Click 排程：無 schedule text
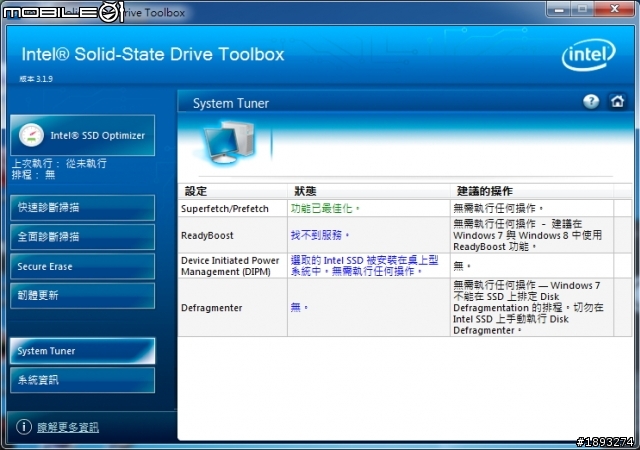The width and height of the screenshot is (640, 450). (x=33, y=175)
